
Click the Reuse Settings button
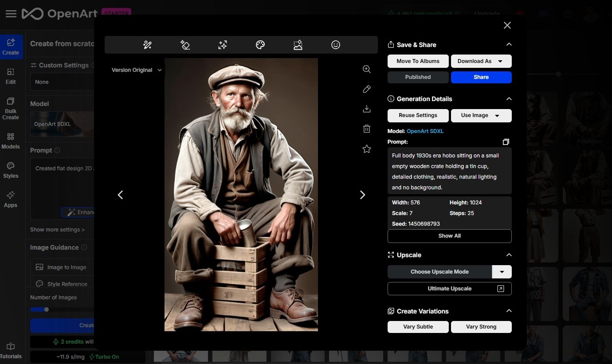tap(418, 115)
